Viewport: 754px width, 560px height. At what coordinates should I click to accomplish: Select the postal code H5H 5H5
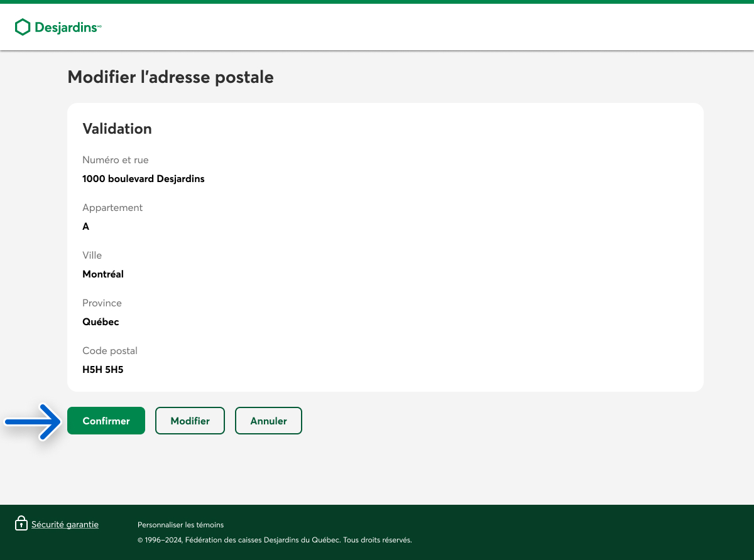[102, 370]
